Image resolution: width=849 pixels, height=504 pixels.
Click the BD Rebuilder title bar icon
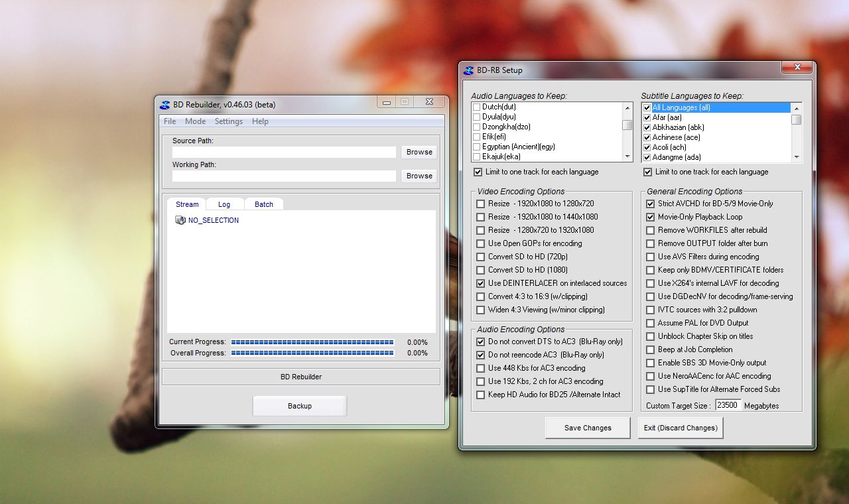[x=164, y=104]
